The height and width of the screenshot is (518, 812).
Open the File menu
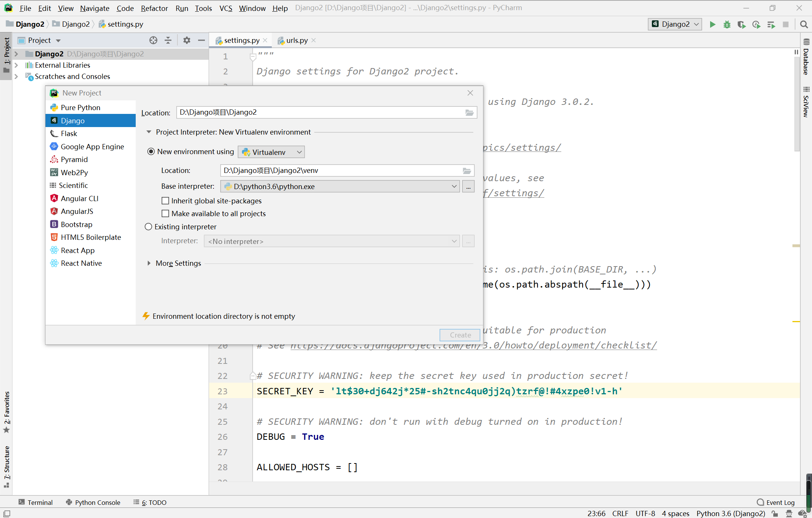[25, 8]
